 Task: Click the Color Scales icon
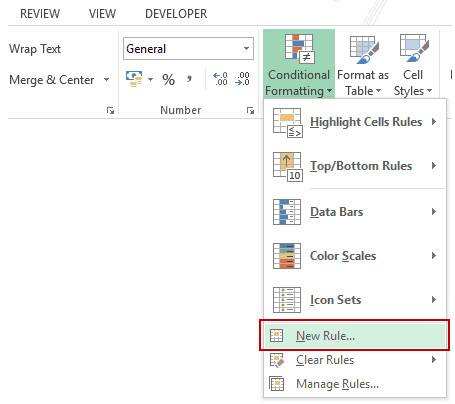tap(287, 256)
